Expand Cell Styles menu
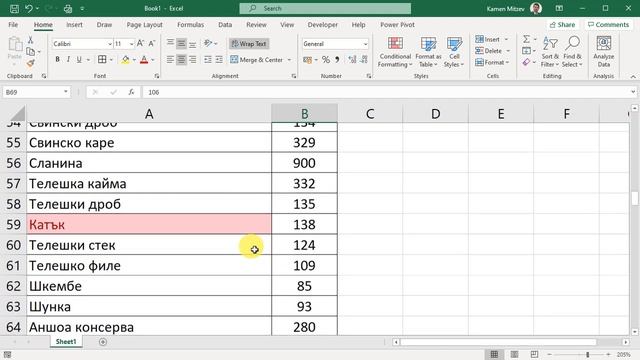Image resolution: width=640 pixels, height=360 pixels. pos(453,52)
